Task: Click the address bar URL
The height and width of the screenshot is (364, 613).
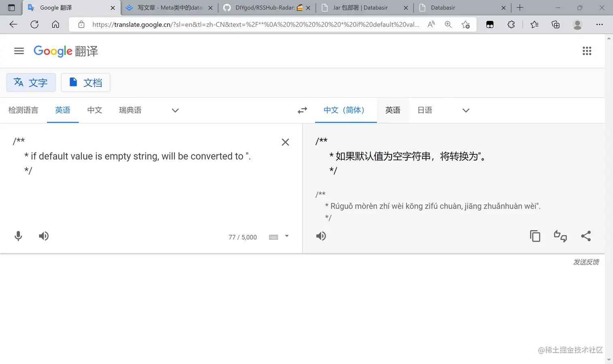Action: pos(255,24)
